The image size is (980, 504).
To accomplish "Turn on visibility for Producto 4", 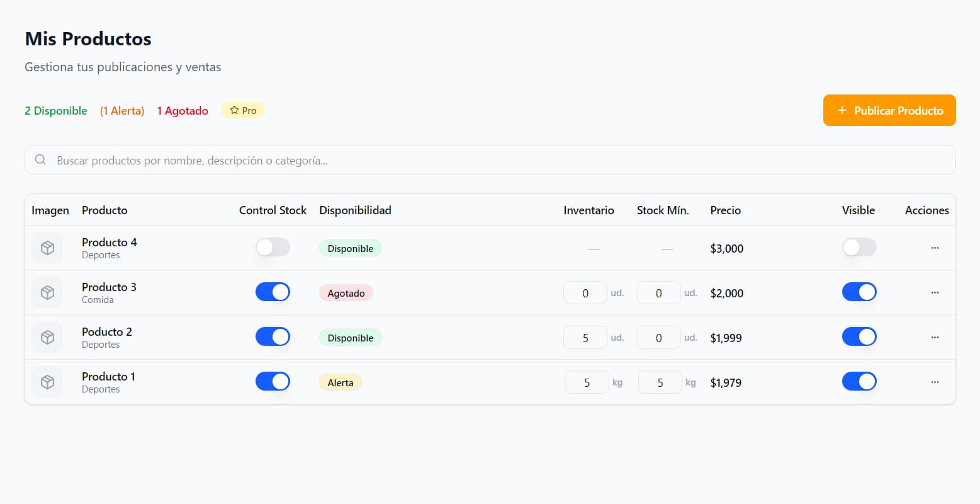I will pyautogui.click(x=859, y=247).
